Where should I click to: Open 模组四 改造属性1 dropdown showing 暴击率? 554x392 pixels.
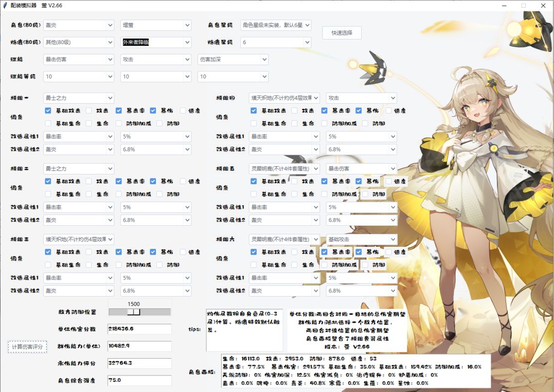[x=284, y=136]
